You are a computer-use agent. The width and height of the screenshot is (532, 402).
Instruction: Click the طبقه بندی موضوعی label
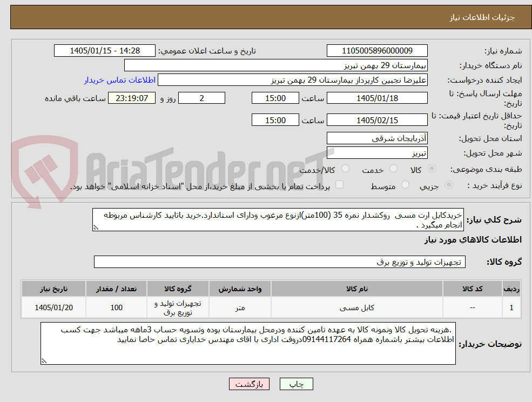[486, 169]
